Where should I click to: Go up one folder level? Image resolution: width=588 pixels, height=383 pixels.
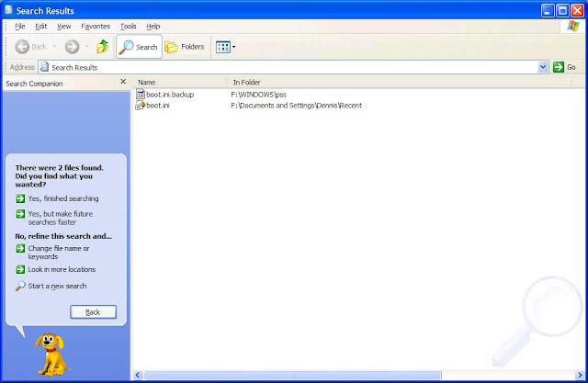tap(102, 47)
